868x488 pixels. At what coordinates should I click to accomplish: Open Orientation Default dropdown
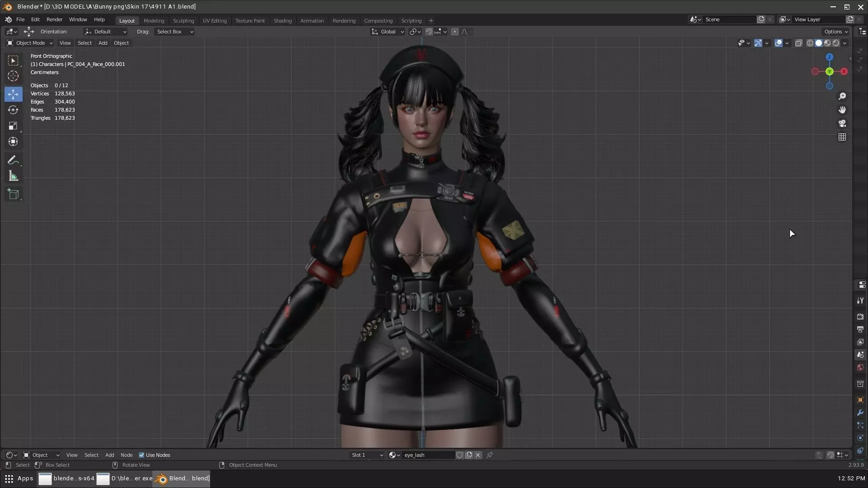click(x=105, y=32)
